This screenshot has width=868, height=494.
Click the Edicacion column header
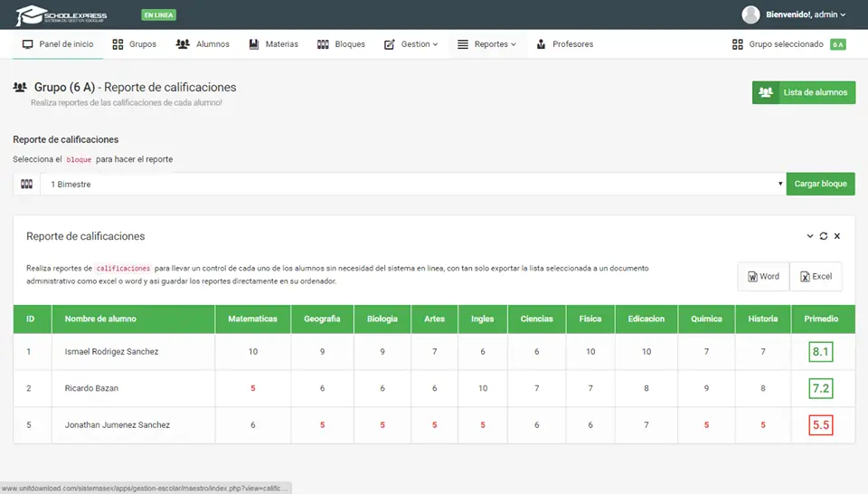(x=646, y=319)
